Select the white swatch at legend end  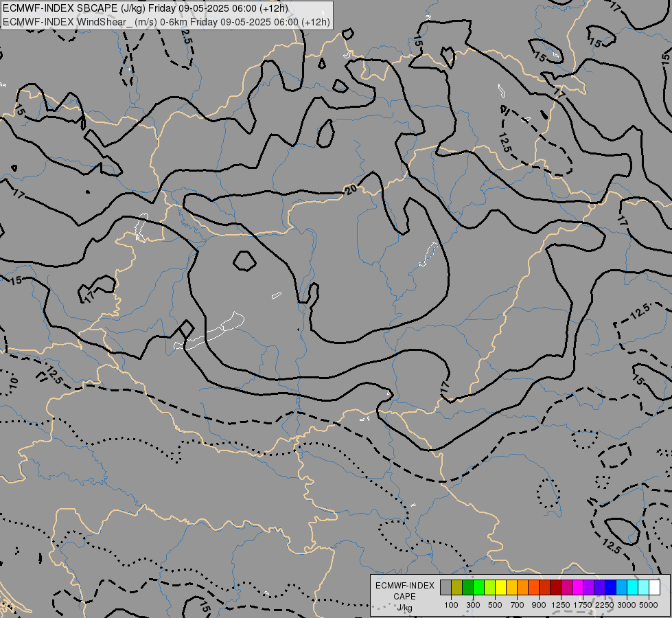(x=655, y=587)
